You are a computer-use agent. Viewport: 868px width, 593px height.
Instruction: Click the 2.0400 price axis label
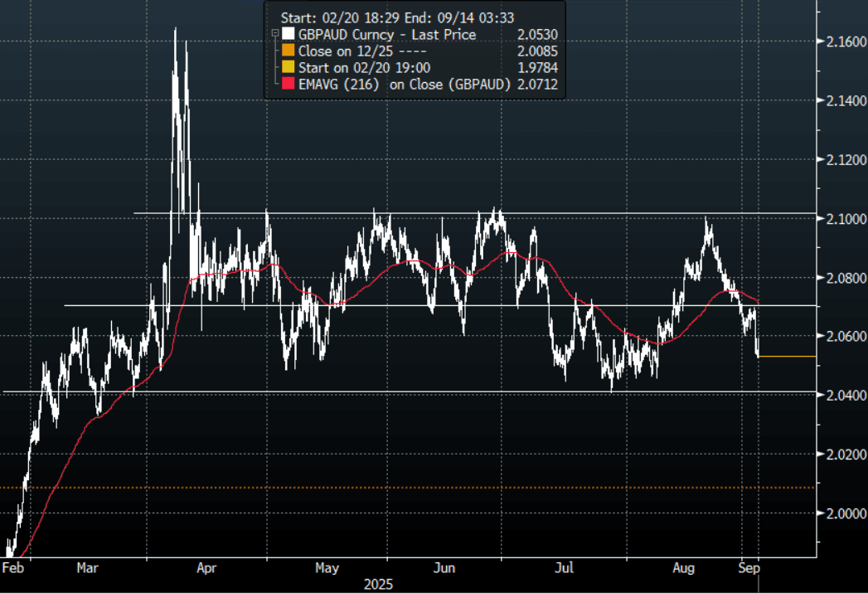pos(846,396)
